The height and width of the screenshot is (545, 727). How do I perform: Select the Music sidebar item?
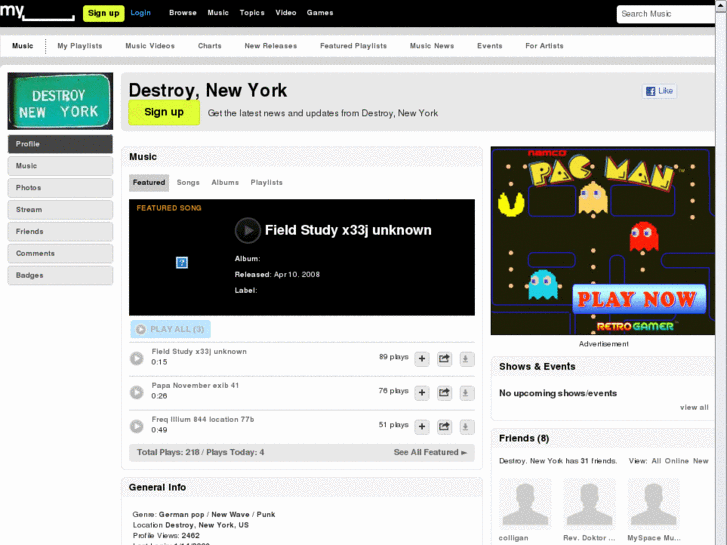[x=60, y=166]
